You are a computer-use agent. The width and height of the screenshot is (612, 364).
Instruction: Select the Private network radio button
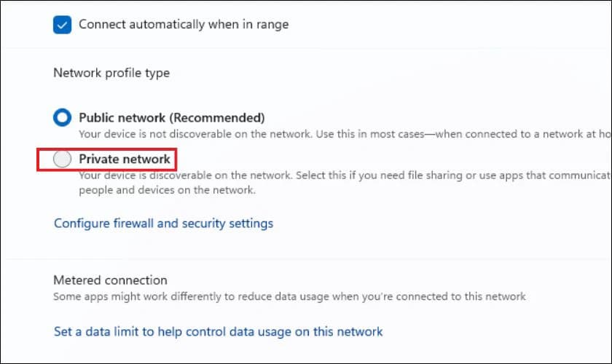click(63, 159)
